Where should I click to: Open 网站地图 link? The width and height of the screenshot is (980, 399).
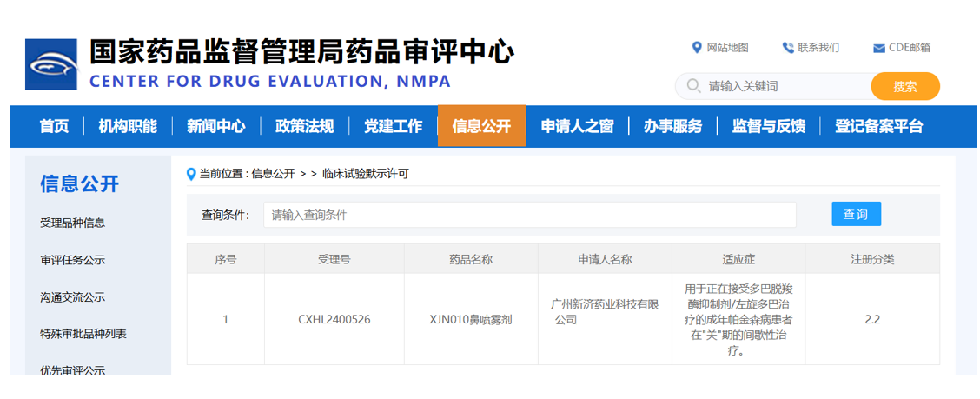click(x=727, y=48)
